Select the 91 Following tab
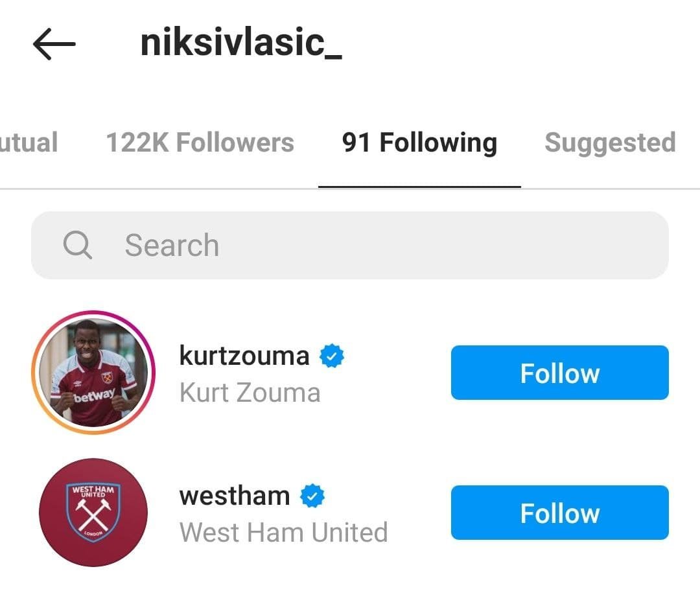 (x=419, y=143)
